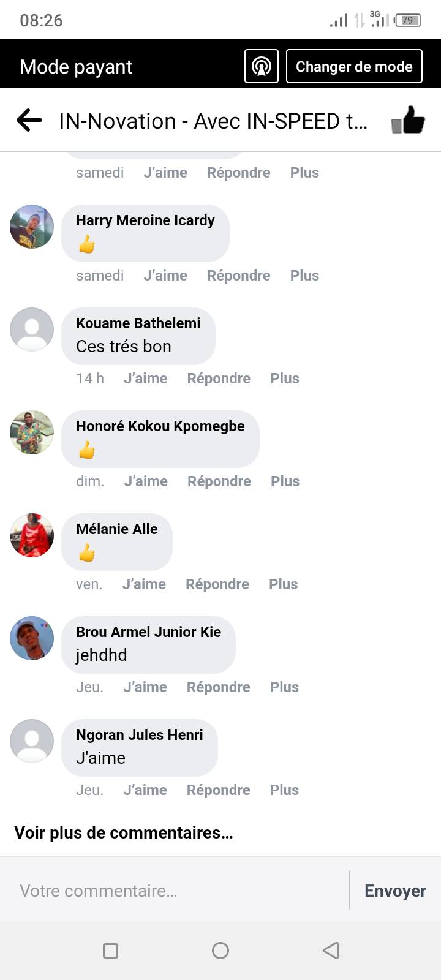Screen dimensions: 441x980
Task: Open Brou Armel Junior Kie's profile name
Action: 149,632
